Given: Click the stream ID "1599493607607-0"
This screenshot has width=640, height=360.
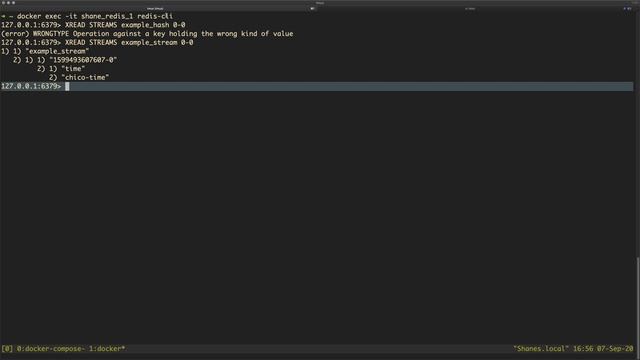Looking at the screenshot, I should [83, 60].
